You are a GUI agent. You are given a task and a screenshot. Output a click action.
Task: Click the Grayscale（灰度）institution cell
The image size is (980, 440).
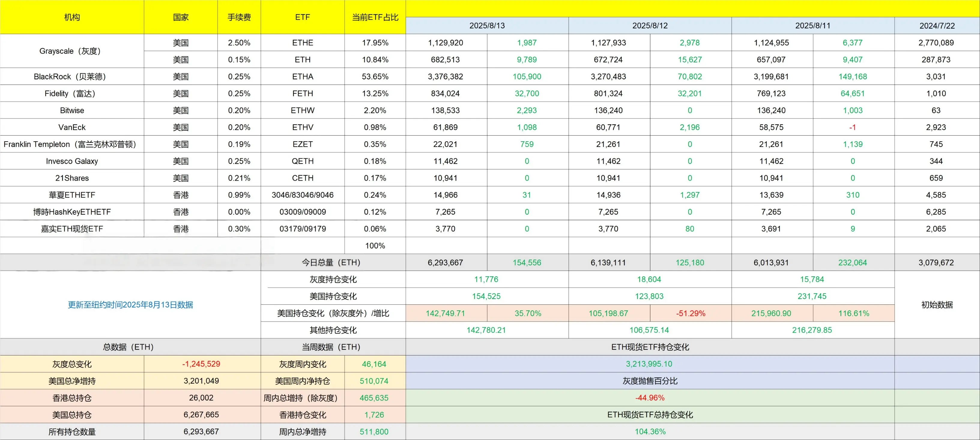[x=72, y=51]
